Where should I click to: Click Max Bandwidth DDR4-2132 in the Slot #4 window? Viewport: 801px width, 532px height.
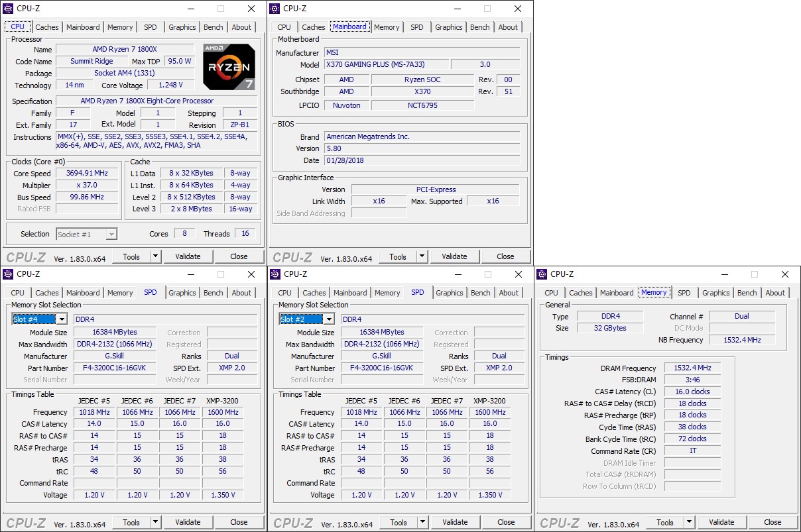(x=115, y=345)
